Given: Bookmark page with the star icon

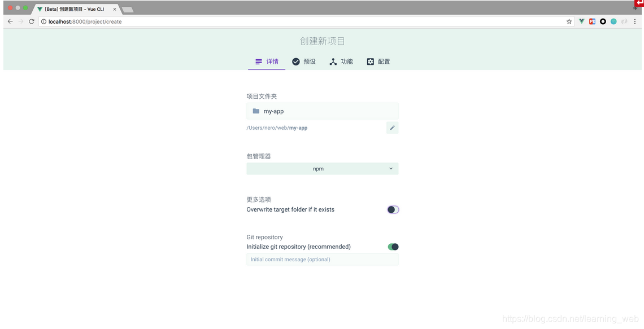Looking at the screenshot, I should click(569, 21).
